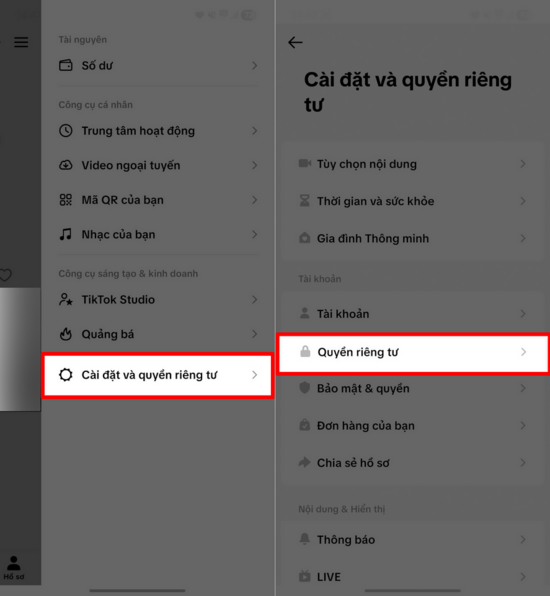Select the QR code icon
This screenshot has width=550, height=596.
(x=66, y=200)
